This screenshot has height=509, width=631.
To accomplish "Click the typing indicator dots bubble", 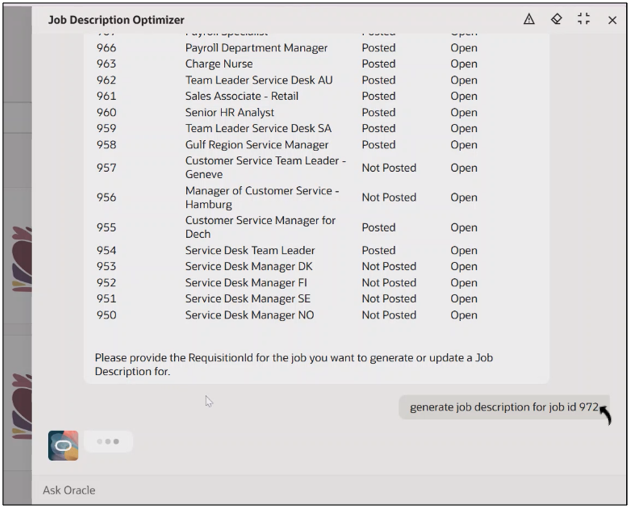I will (x=108, y=441).
